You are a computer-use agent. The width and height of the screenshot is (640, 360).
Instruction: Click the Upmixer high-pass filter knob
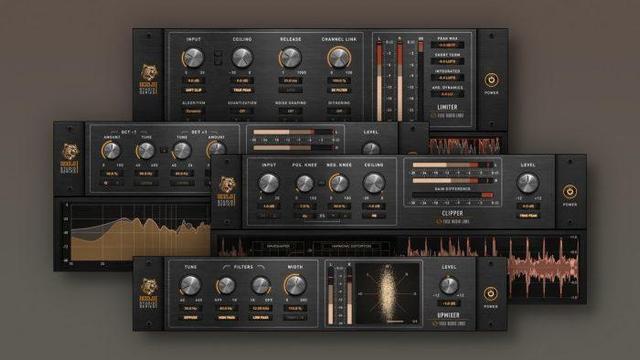coord(226,286)
